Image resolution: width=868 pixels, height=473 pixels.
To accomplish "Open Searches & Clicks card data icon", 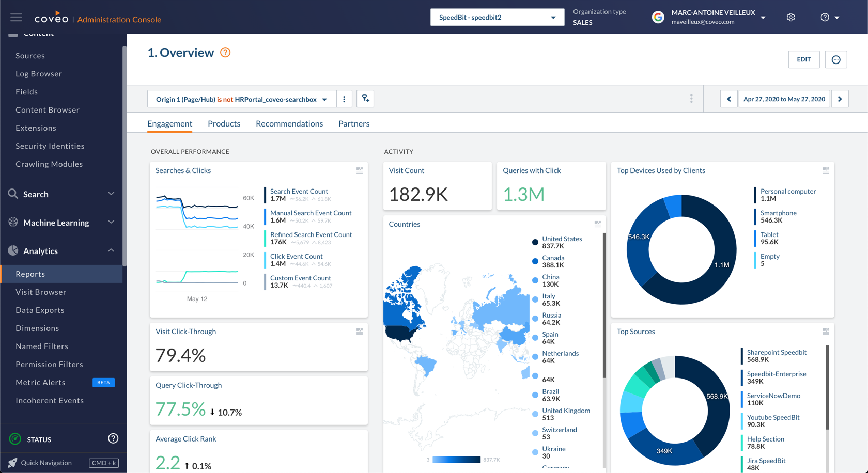I will [360, 170].
